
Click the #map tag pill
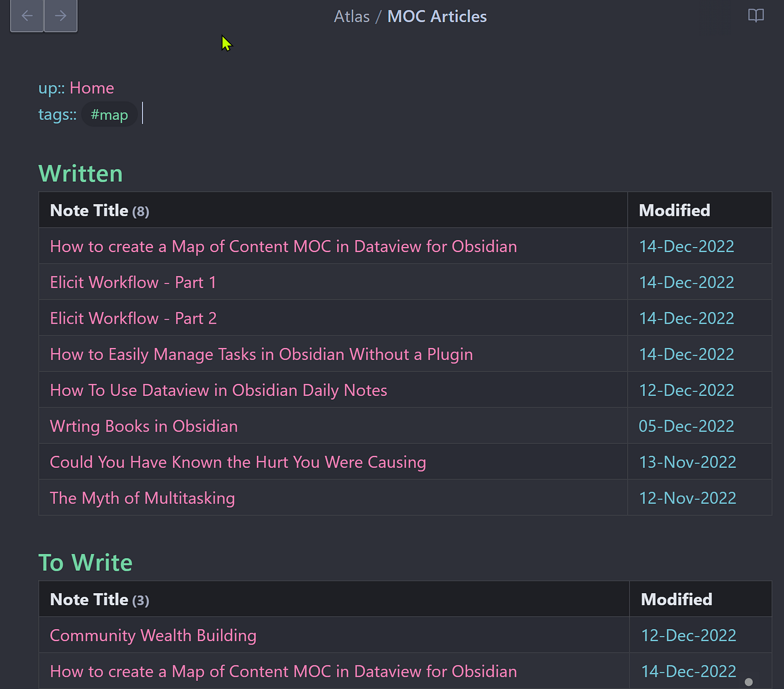109,114
